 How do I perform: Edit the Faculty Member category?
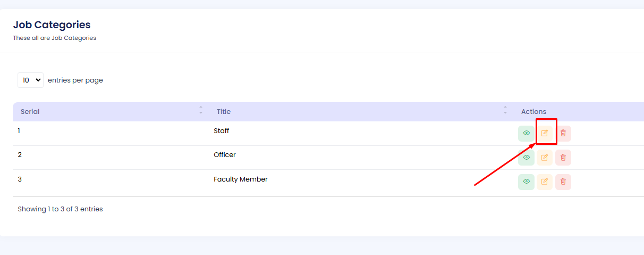(x=545, y=182)
